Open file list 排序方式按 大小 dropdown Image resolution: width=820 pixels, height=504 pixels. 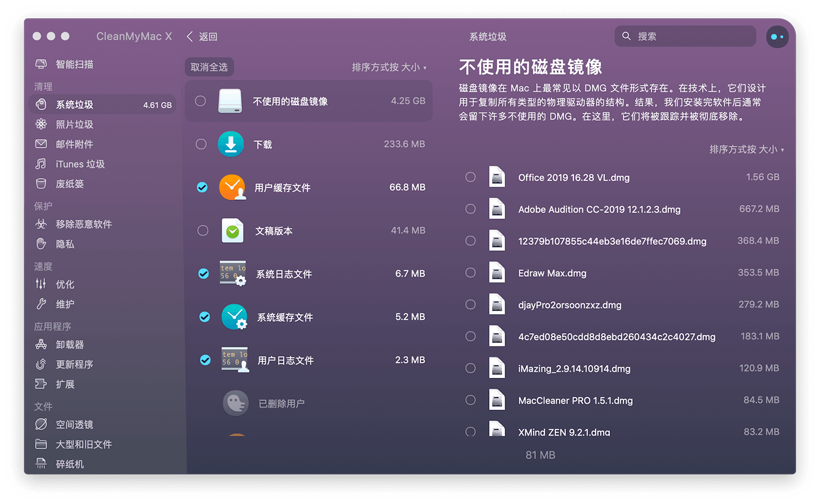[747, 149]
